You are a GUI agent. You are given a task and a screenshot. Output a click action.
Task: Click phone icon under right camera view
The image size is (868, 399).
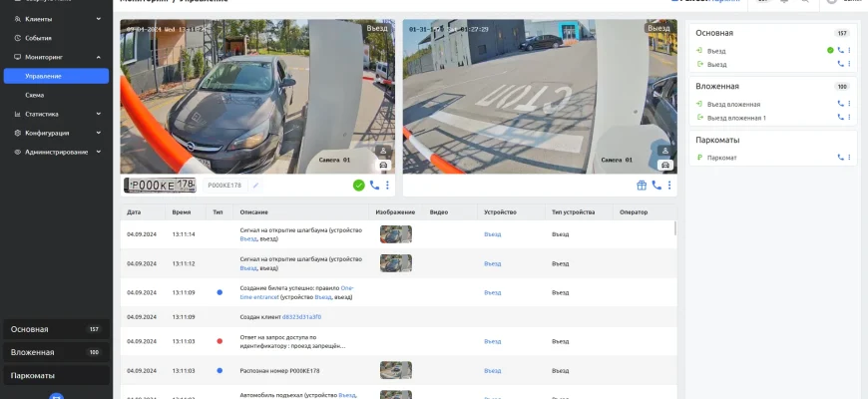pyautogui.click(x=655, y=186)
